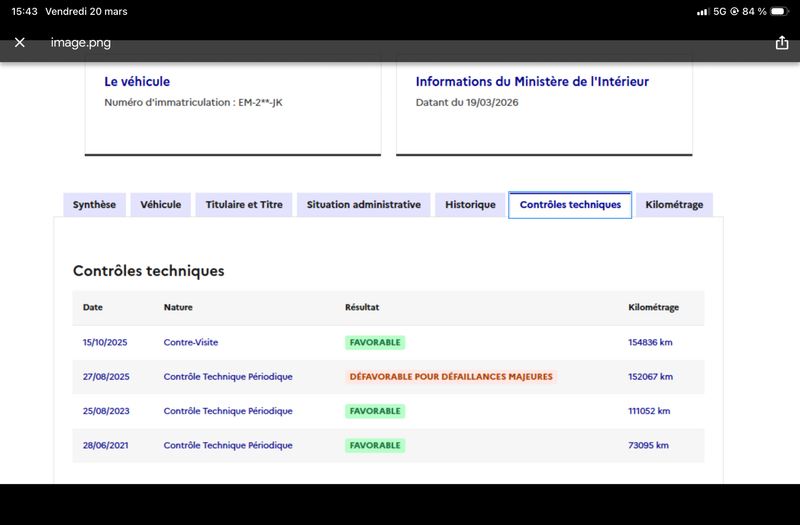The width and height of the screenshot is (800, 525).
Task: Tap the battery indicator in status bar
Action: tap(779, 11)
